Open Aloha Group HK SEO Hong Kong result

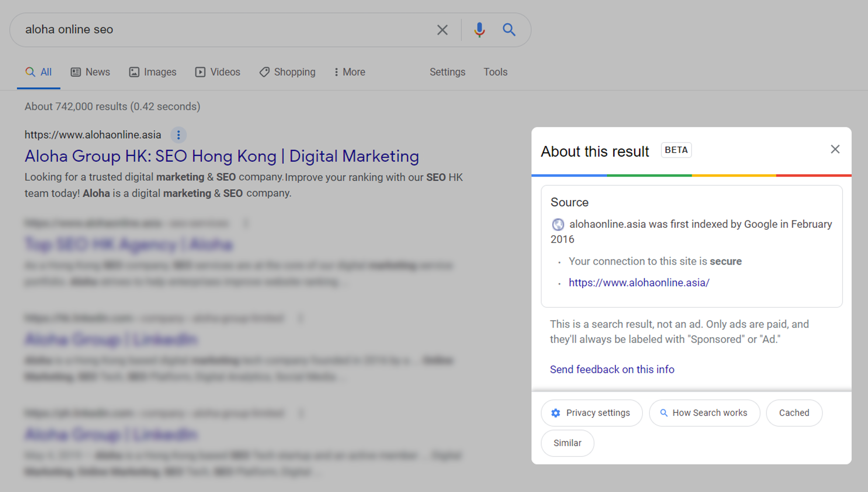[222, 156]
